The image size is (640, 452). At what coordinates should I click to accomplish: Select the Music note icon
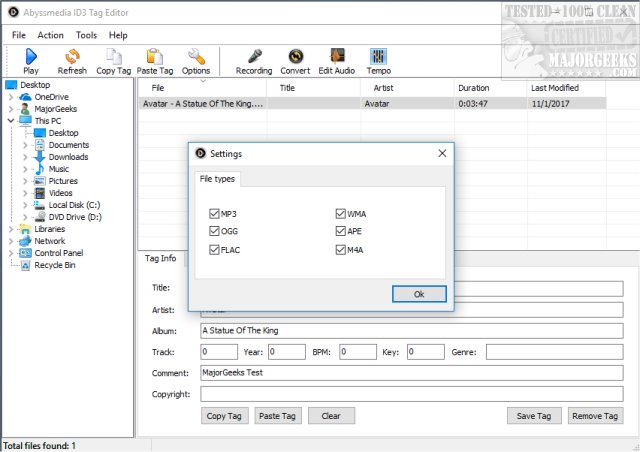point(40,169)
